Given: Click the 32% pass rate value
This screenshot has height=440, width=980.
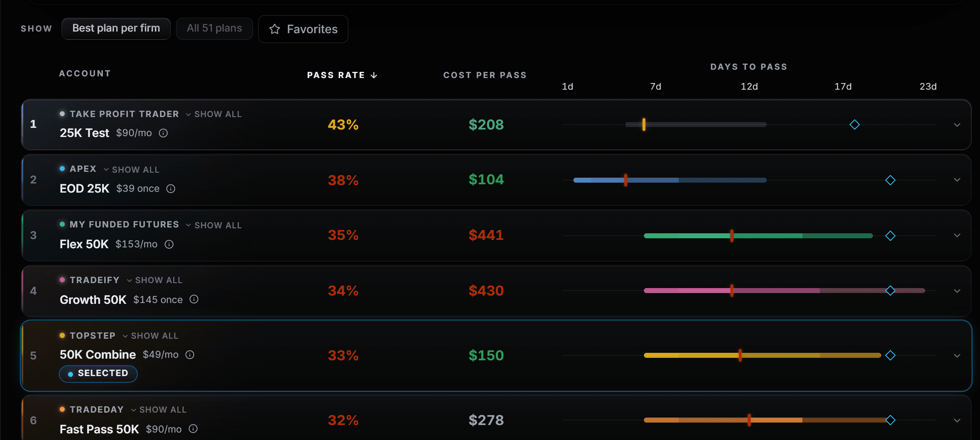Looking at the screenshot, I should (x=343, y=420).
